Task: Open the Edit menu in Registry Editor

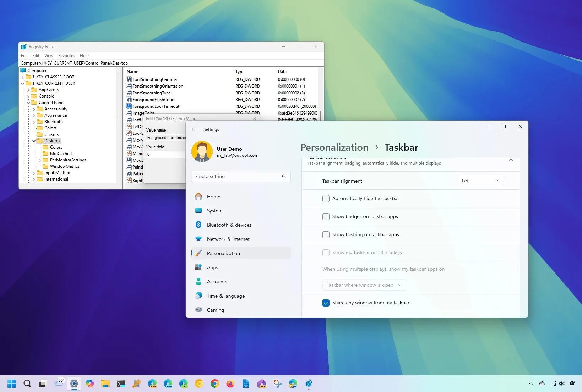Action: pyautogui.click(x=36, y=56)
